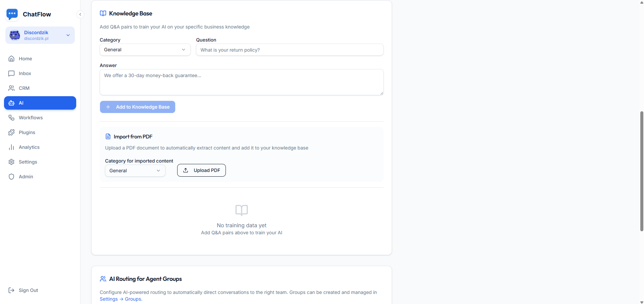
Task: Sign out of ChatFlow
Action: pyautogui.click(x=28, y=290)
